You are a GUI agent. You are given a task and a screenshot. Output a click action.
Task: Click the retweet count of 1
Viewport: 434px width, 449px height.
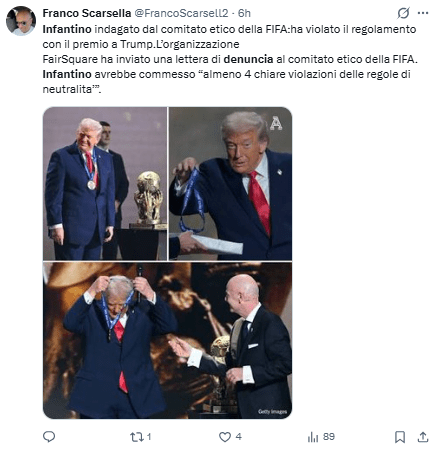coord(149,437)
